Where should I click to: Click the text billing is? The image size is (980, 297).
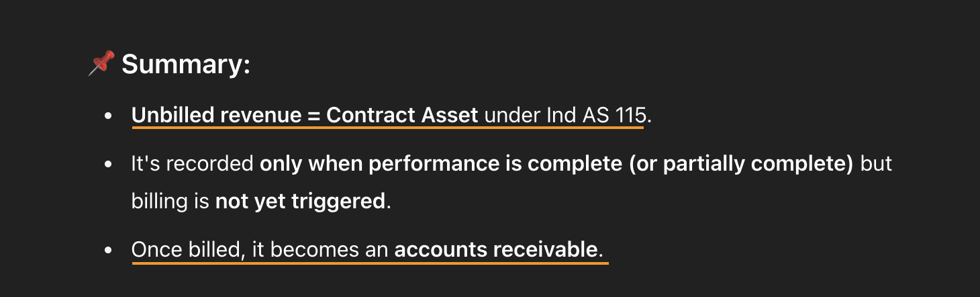click(x=170, y=202)
